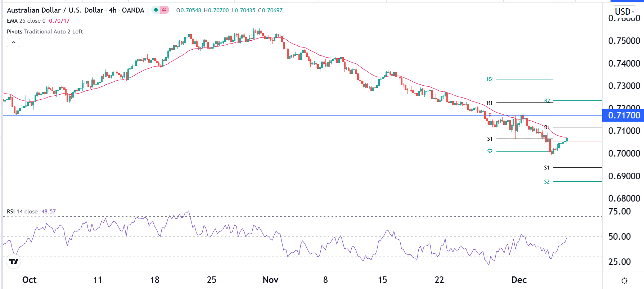Click the S1 pivot label near 0.69400
Viewport: 644px width, 289px height.
(547, 168)
